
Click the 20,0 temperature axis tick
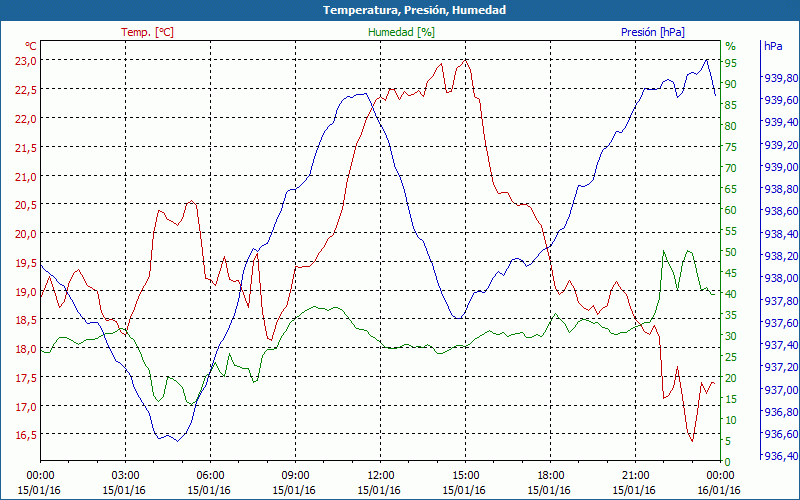click(x=26, y=234)
